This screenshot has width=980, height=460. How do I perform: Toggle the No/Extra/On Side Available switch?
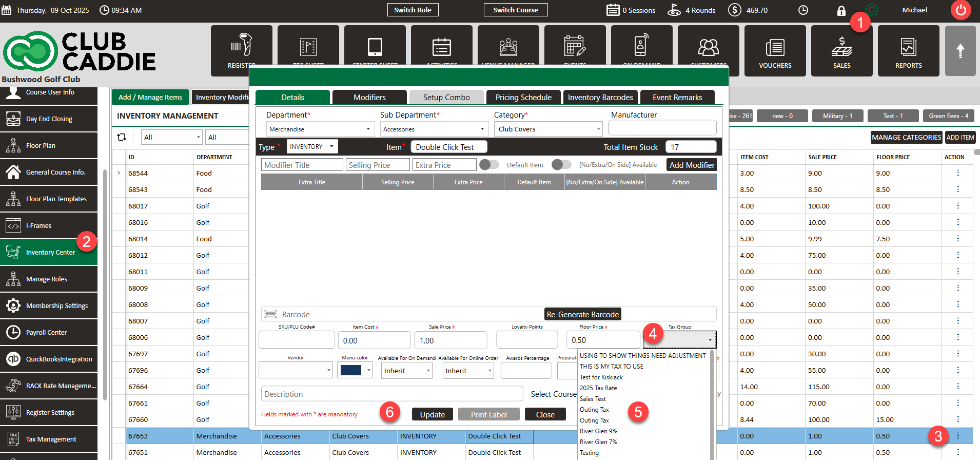pos(561,165)
